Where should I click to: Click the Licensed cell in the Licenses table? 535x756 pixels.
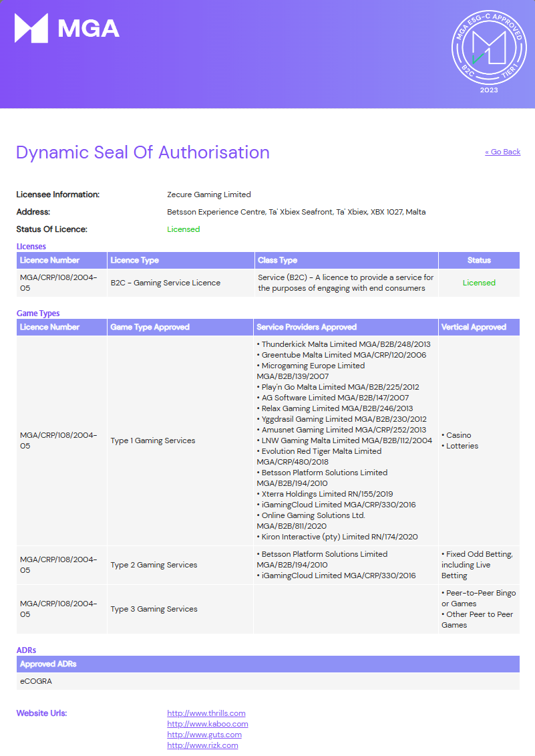(x=479, y=283)
